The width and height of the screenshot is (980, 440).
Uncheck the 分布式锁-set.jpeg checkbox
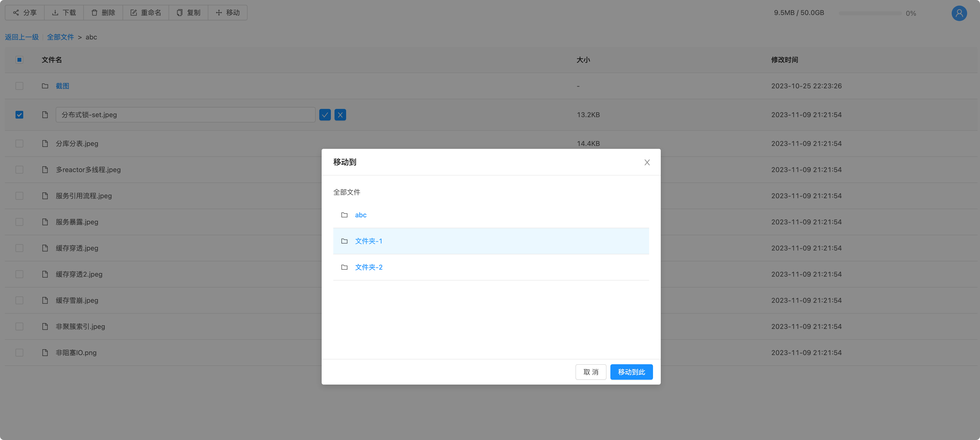tap(19, 115)
